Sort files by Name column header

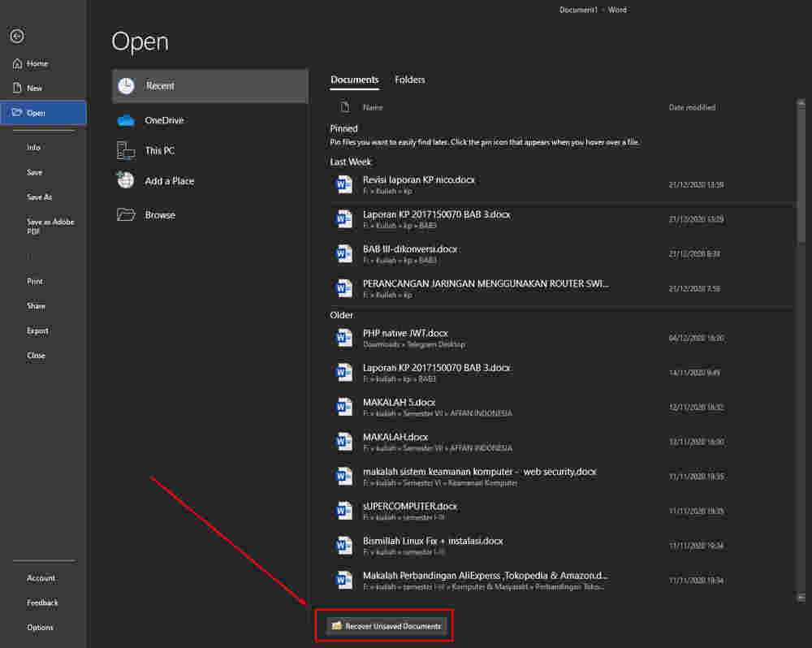[x=373, y=107]
